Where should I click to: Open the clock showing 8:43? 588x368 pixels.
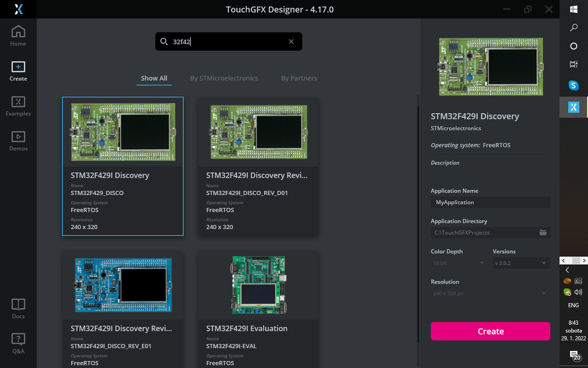(573, 330)
